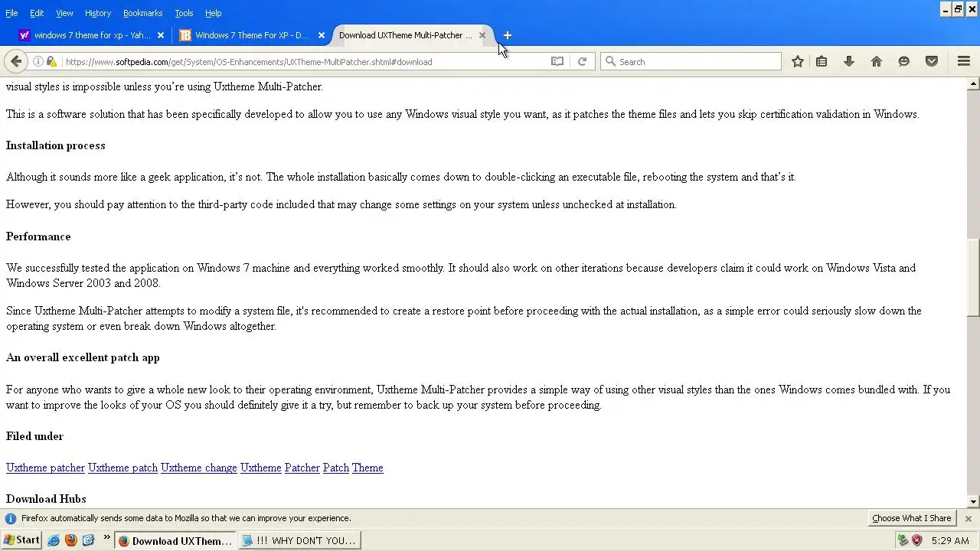The width and height of the screenshot is (980, 551).
Task: Click the Installation process heading
Action: click(56, 145)
